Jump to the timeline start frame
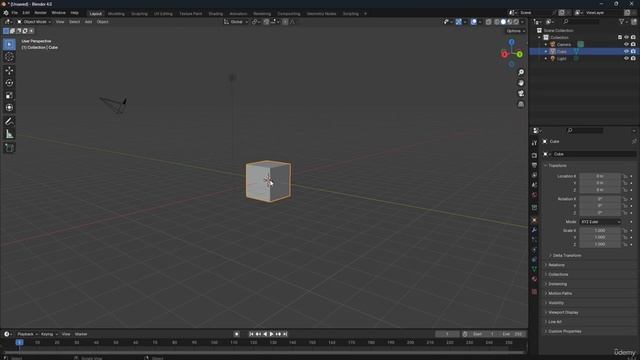The image size is (640, 360). [x=251, y=334]
